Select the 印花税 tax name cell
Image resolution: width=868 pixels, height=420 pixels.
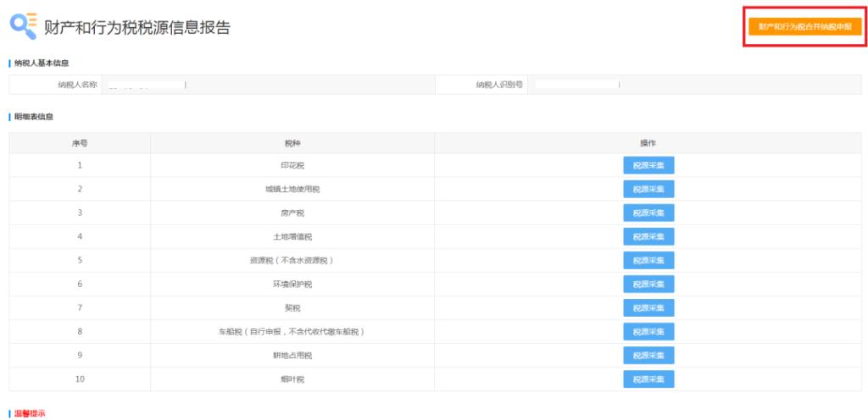coord(292,165)
